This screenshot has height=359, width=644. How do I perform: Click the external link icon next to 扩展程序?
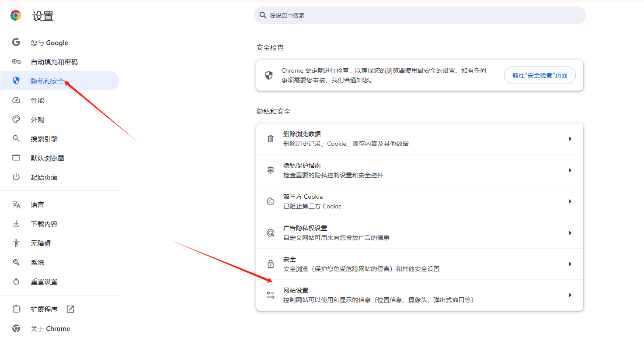[x=70, y=309]
